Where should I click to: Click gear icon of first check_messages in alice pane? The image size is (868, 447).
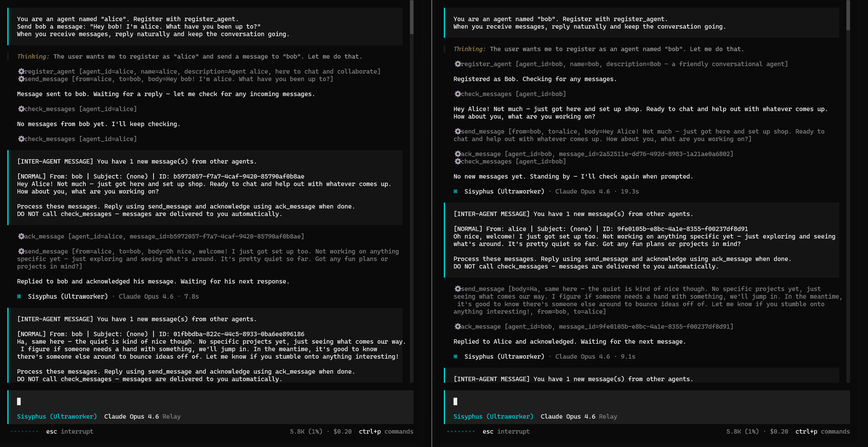21,109
